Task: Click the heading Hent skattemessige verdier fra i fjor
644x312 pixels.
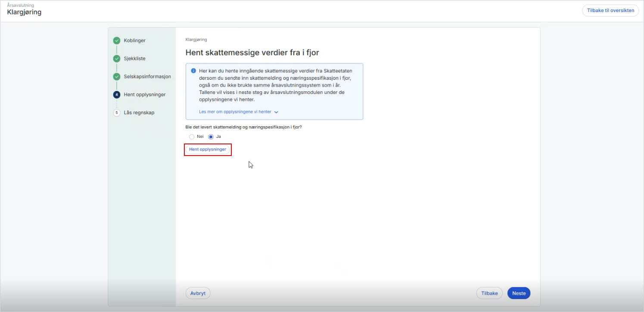Action: [252, 53]
